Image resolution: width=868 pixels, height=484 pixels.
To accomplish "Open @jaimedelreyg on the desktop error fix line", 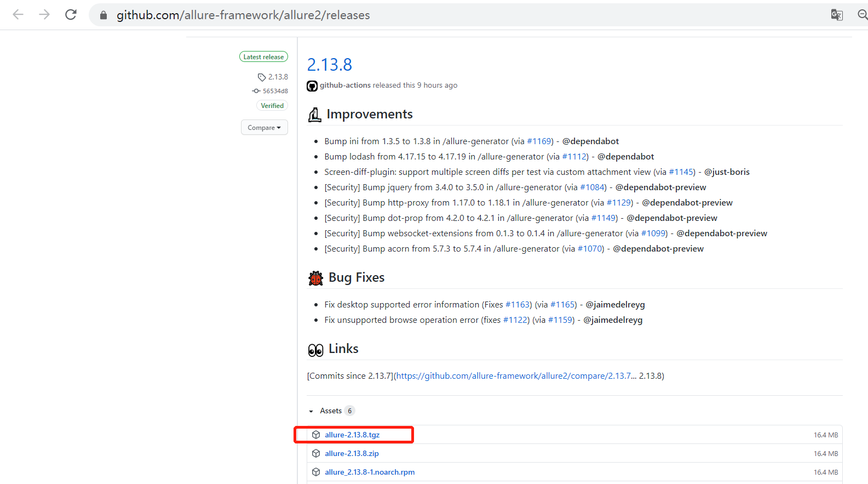I will [615, 305].
